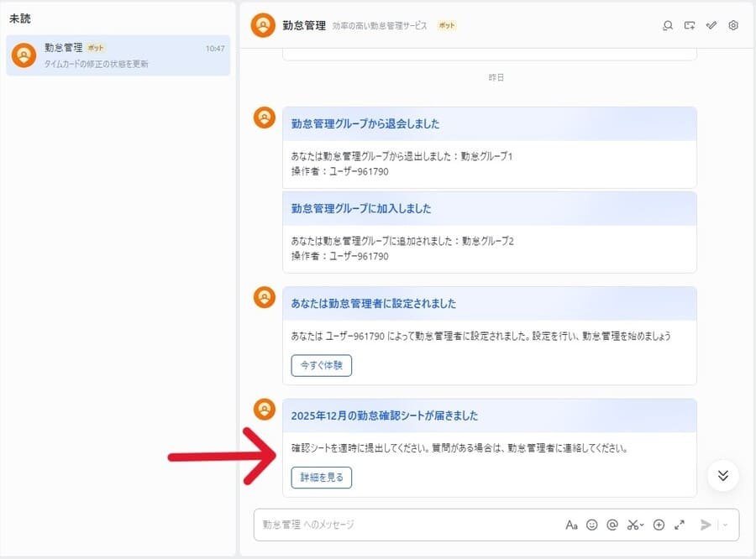Click the 今すぐ体験 button
Screen dimensions: 756x559
(321, 365)
